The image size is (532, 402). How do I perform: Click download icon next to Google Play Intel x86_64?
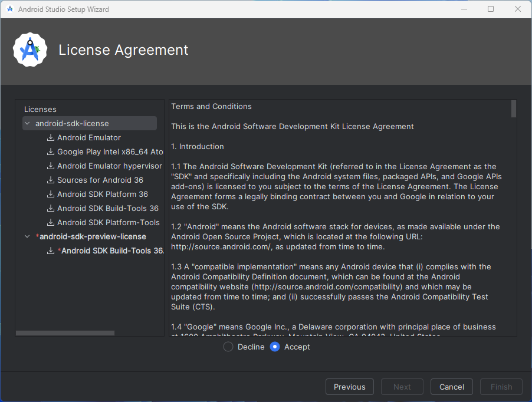(x=51, y=152)
